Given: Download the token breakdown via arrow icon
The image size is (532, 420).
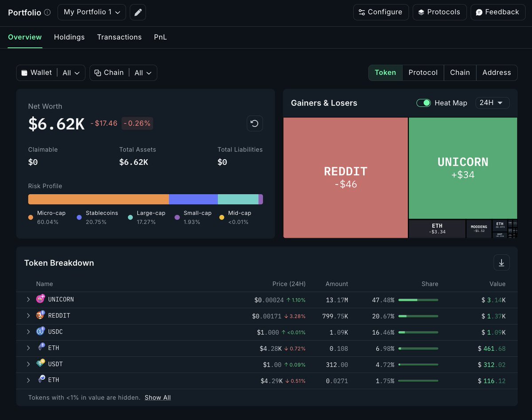Looking at the screenshot, I should (501, 263).
